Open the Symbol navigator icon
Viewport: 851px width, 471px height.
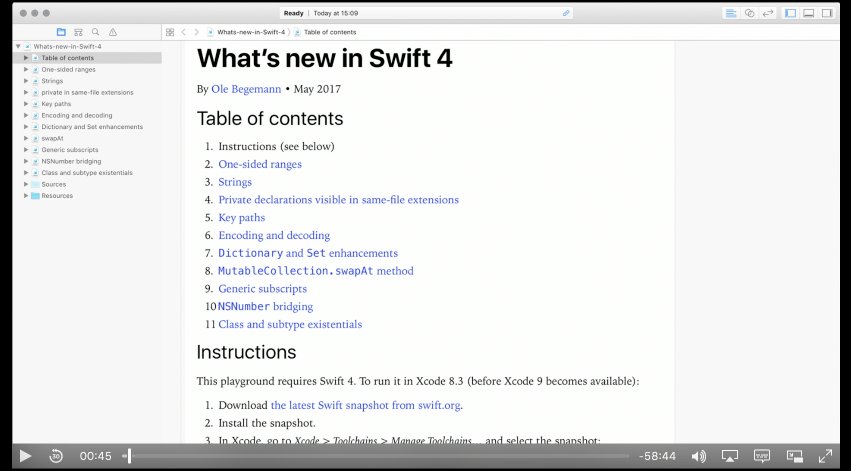pyautogui.click(x=79, y=32)
